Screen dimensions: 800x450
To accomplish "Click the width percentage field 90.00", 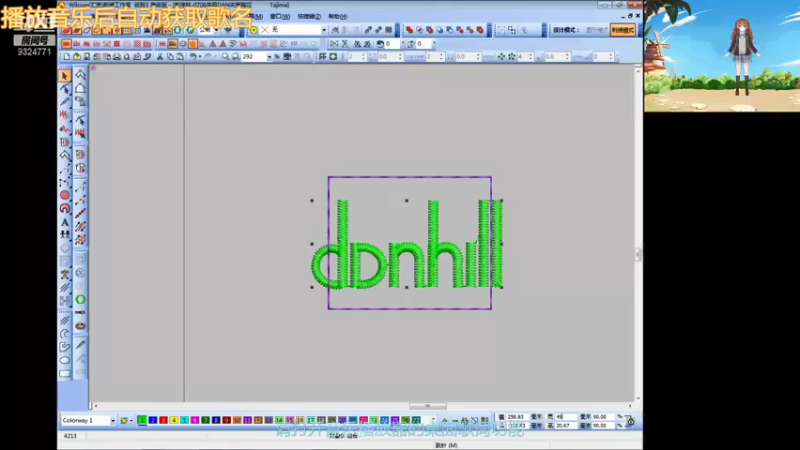I will click(x=603, y=417).
